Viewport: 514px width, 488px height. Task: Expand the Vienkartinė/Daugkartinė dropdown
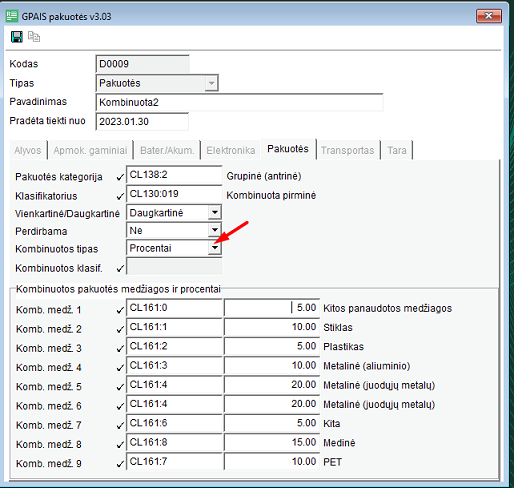pos(215,212)
